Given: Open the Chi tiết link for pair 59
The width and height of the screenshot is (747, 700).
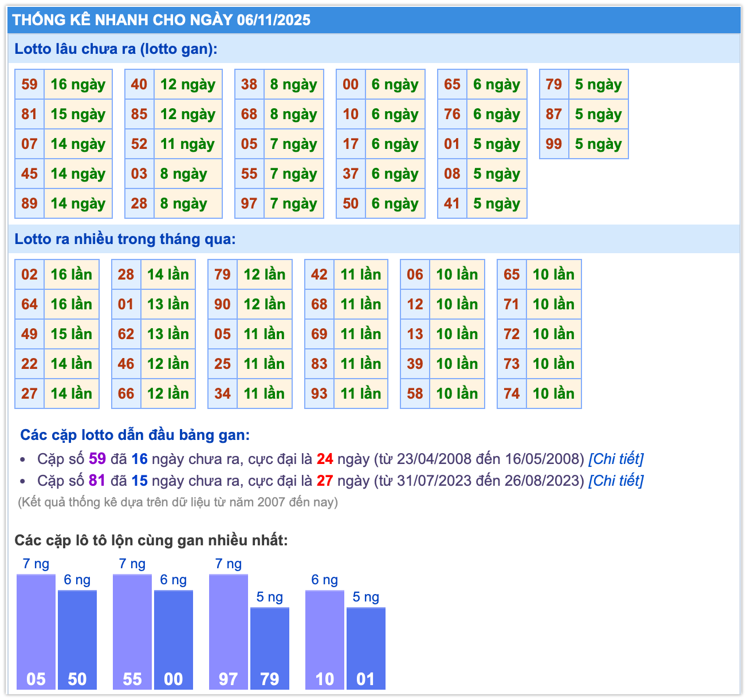Looking at the screenshot, I should [616, 459].
